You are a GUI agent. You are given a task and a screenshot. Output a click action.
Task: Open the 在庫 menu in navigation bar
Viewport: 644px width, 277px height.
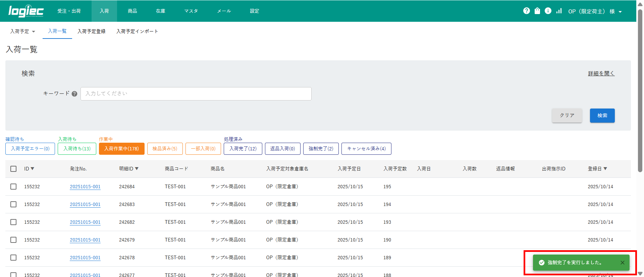pos(160,11)
